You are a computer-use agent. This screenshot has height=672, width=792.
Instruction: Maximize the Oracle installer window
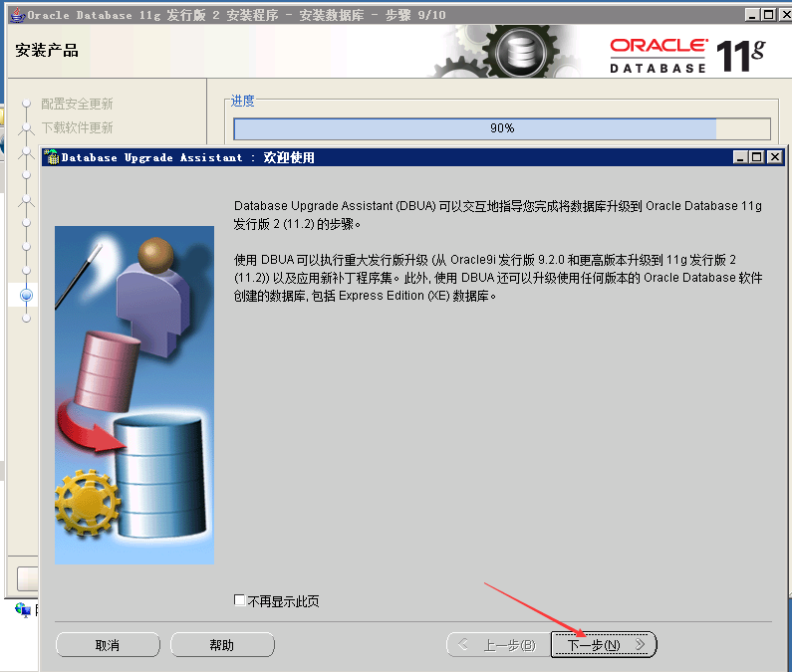(769, 15)
